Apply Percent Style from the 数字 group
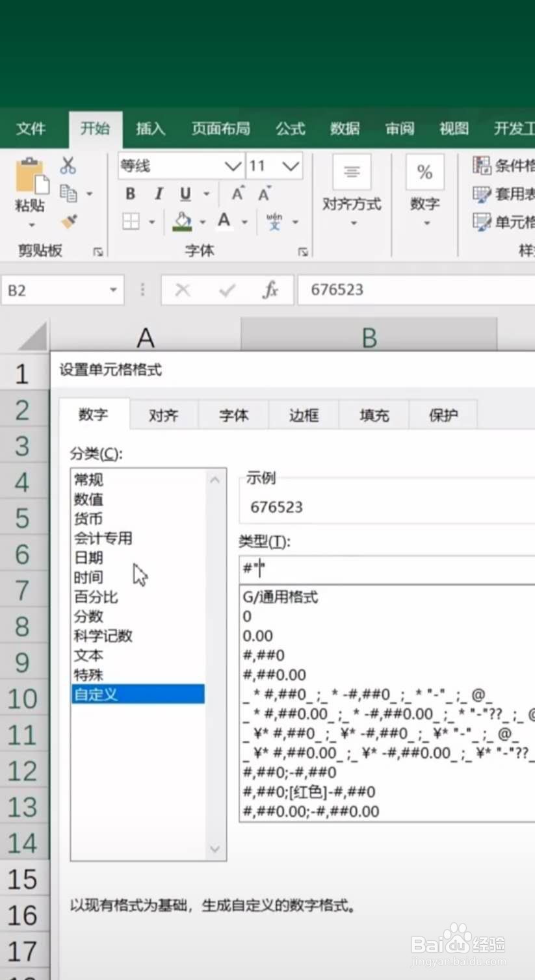Screen dimensions: 535x980 coord(424,172)
